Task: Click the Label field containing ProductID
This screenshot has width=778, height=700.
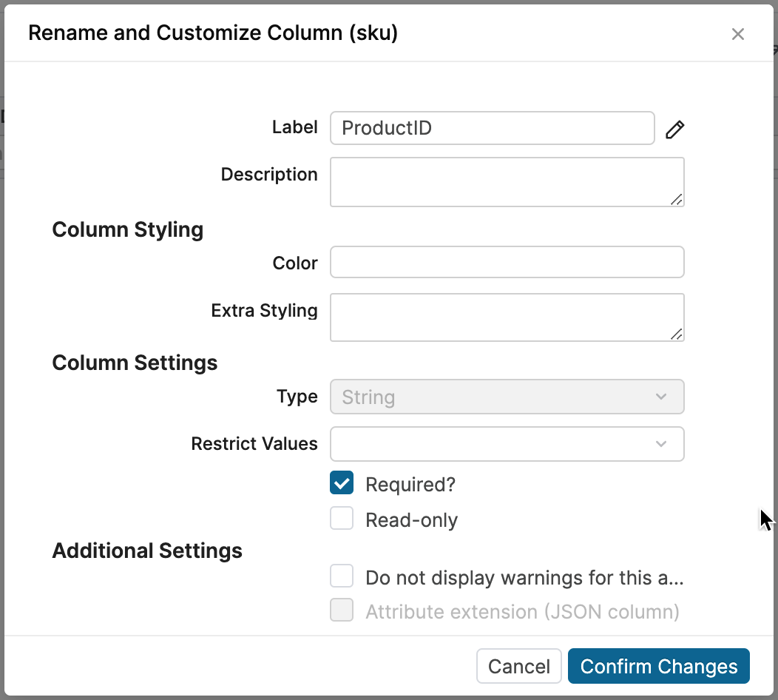Action: 492,128
